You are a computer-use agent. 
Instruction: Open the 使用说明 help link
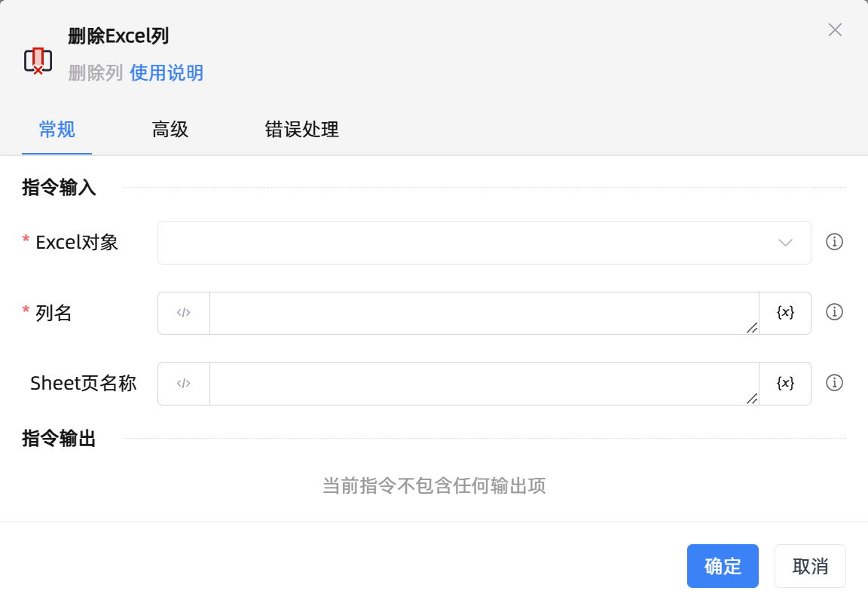tap(167, 73)
